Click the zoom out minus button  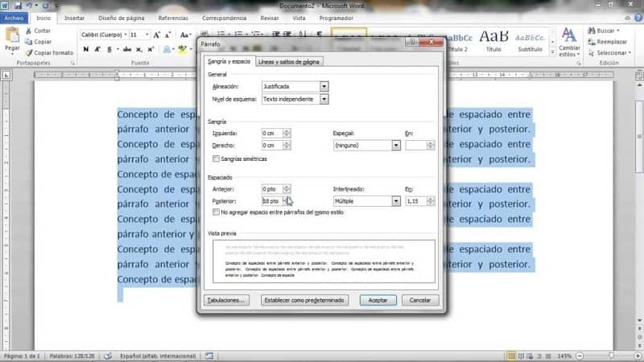click(x=580, y=356)
